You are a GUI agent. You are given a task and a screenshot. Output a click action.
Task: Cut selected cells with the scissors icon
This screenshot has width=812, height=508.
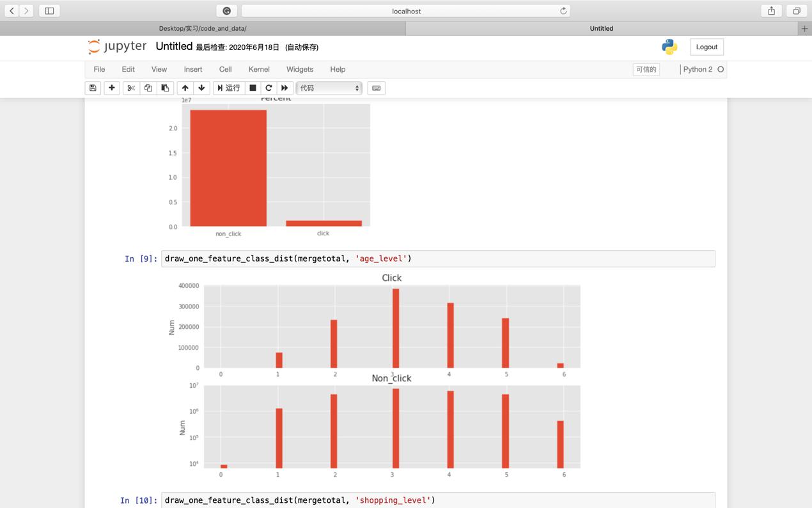(x=131, y=88)
